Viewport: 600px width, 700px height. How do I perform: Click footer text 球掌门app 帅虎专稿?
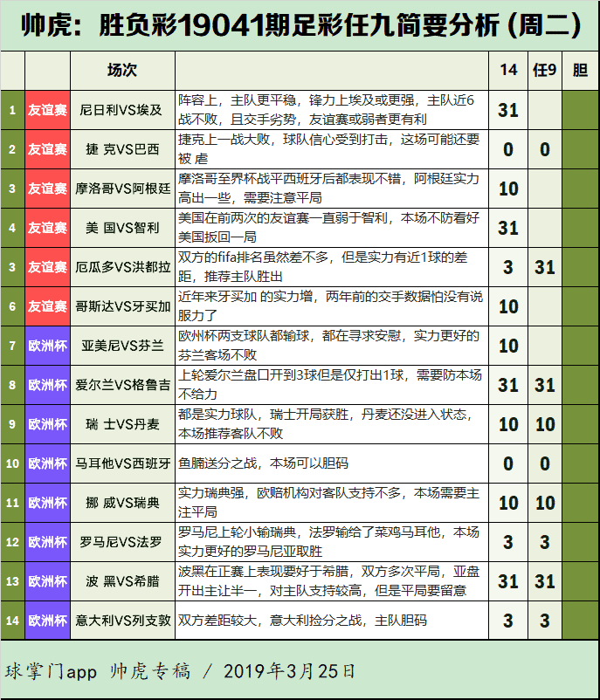(x=98, y=671)
